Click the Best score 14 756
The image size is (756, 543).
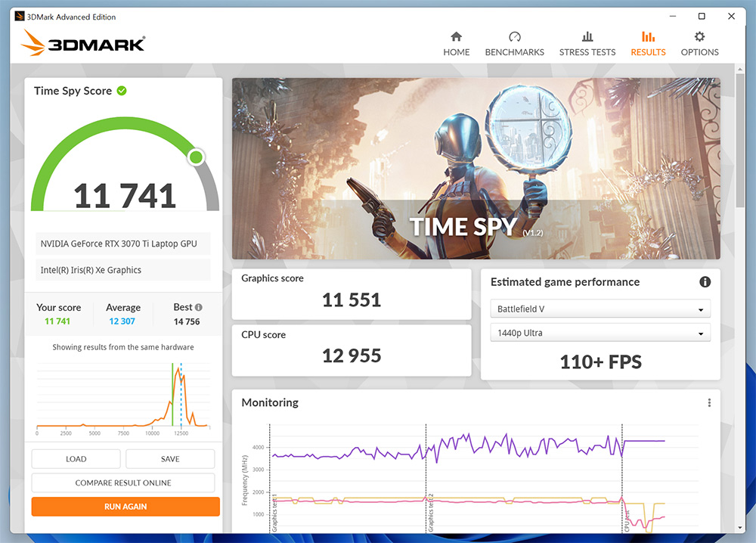pos(187,321)
